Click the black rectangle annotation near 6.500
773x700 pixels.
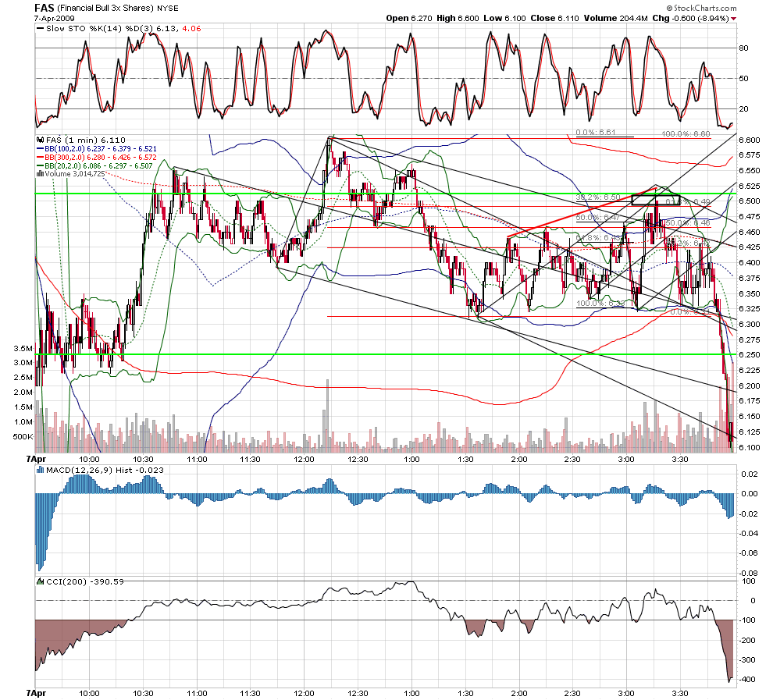[656, 200]
